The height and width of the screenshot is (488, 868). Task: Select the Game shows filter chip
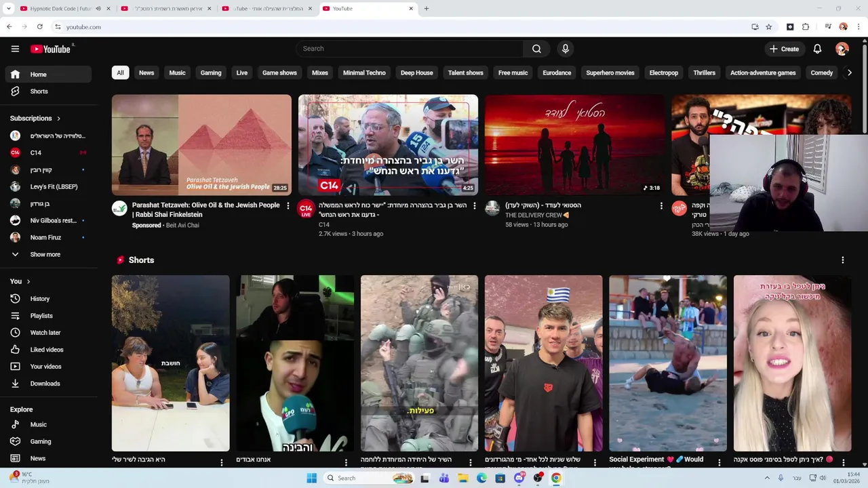pyautogui.click(x=279, y=73)
